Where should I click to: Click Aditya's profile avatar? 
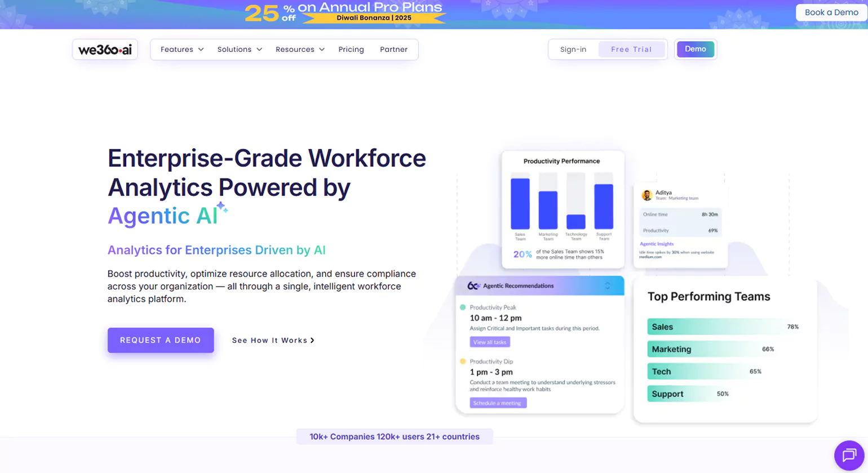[x=646, y=195]
